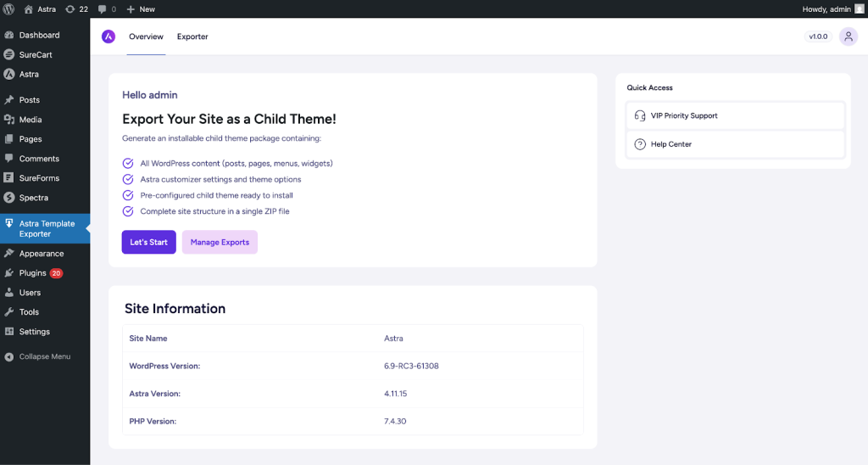Screen dimensions: 868x465
Task: Click the headset icon for VIP Priority Support
Action: [x=640, y=115]
